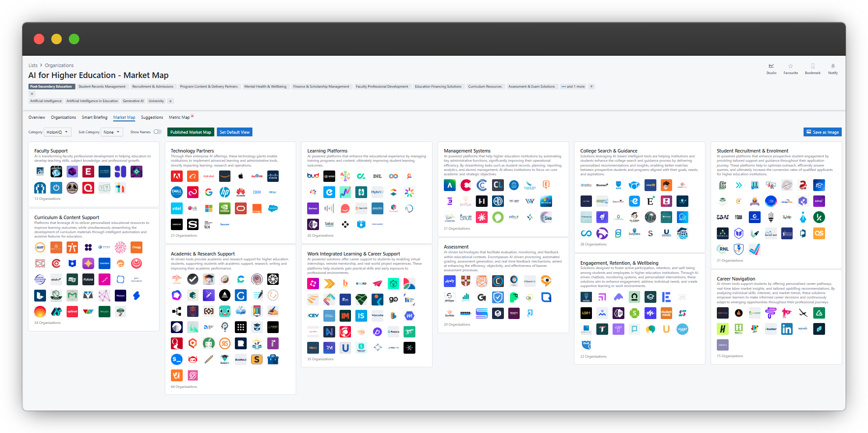Select the Post-Secondary Education tag
868x433 pixels.
coord(51,86)
